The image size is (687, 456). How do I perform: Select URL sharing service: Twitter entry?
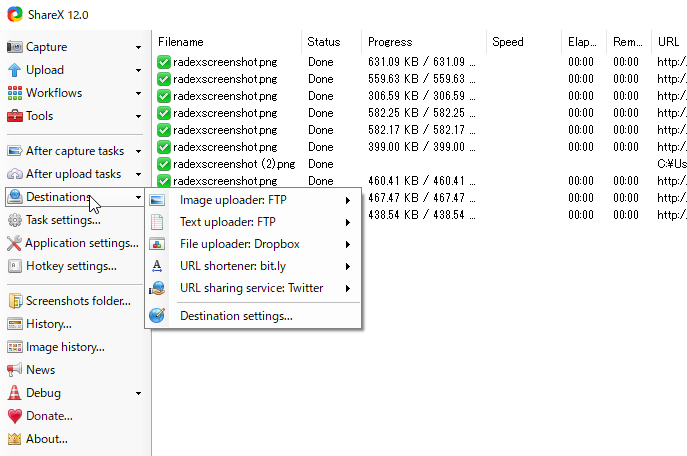(x=253, y=288)
